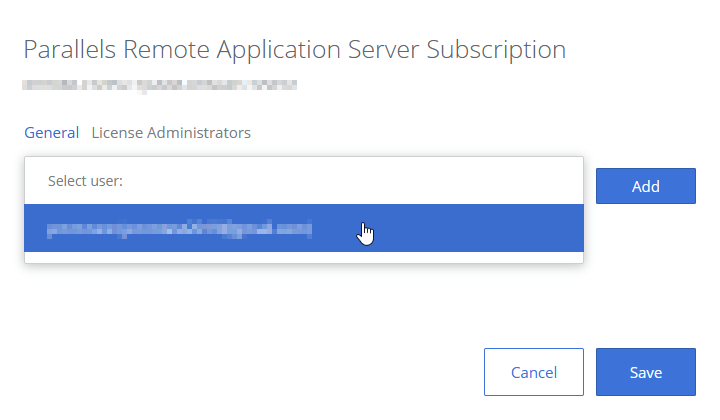Confirm changes with the Save button
Screen dimensions: 720x420
645,372
